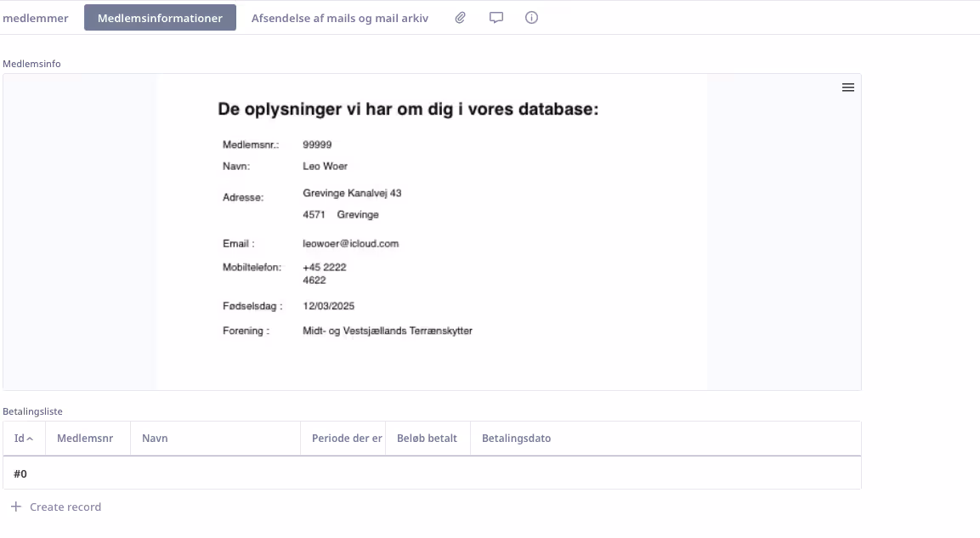This screenshot has width=980, height=538.
Task: Open the attachments paperclip tab
Action: click(460, 18)
